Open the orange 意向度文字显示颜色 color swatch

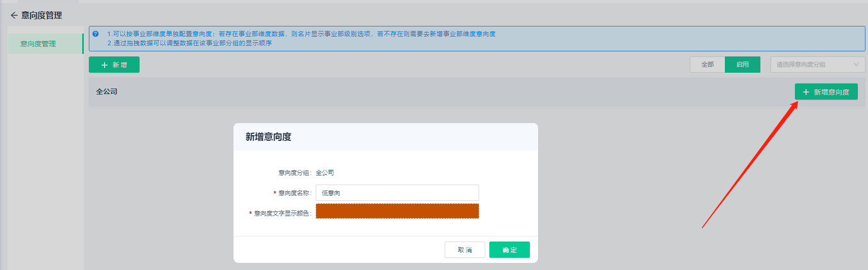(x=397, y=211)
